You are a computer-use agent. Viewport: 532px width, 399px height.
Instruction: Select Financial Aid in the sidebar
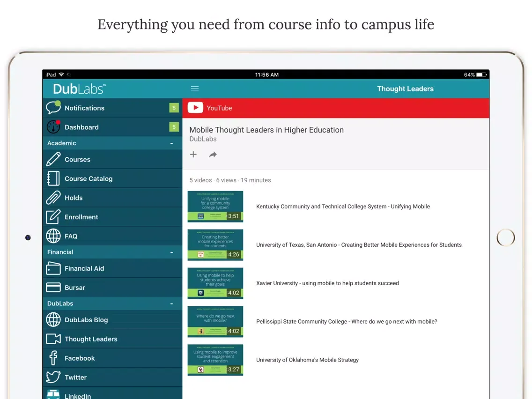tap(113, 268)
